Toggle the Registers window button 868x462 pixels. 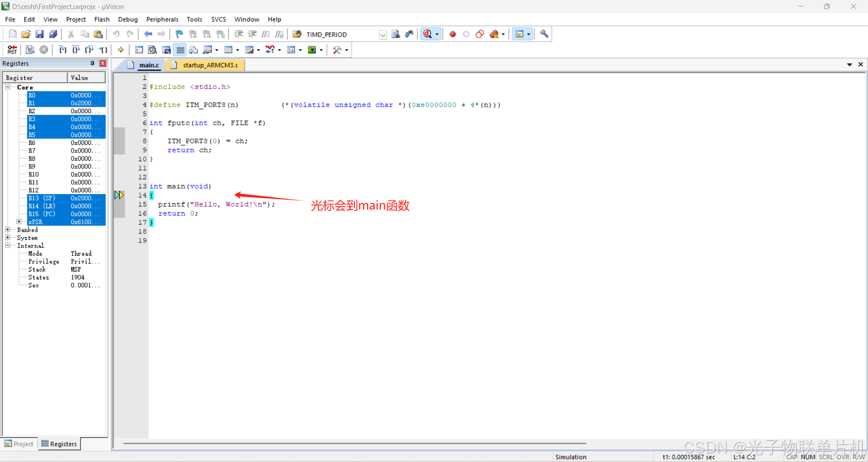[180, 50]
